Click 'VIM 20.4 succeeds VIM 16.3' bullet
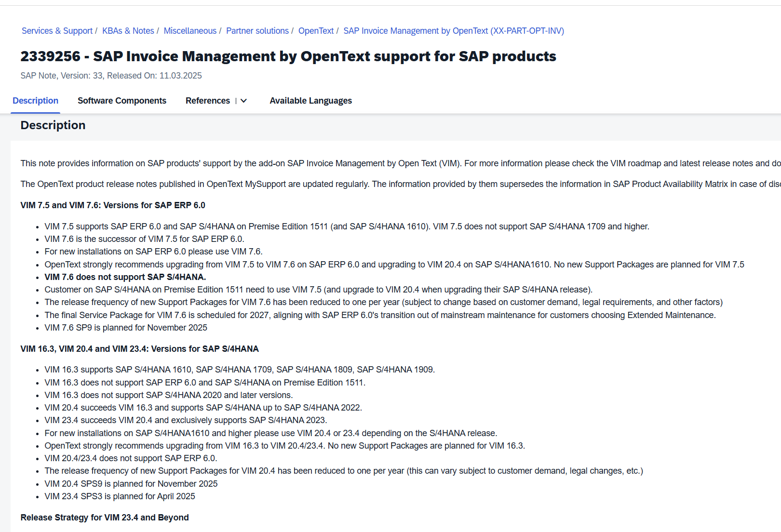This screenshot has width=781, height=532. (203, 408)
